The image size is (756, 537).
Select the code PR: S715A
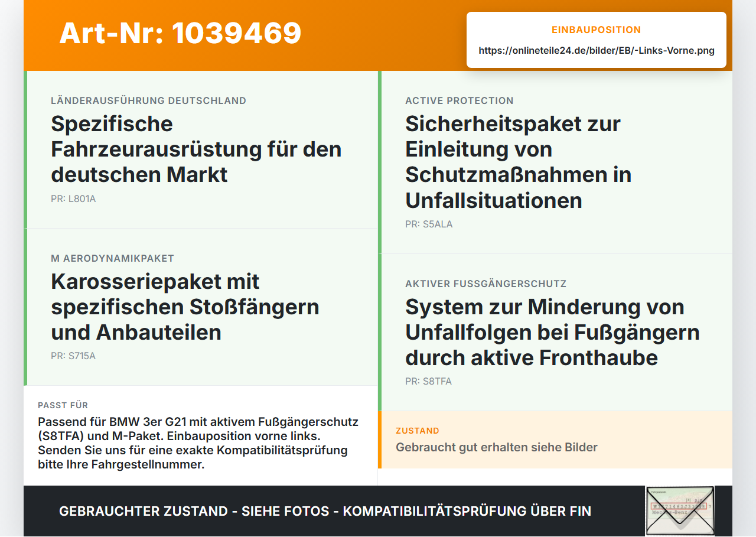pos(73,356)
